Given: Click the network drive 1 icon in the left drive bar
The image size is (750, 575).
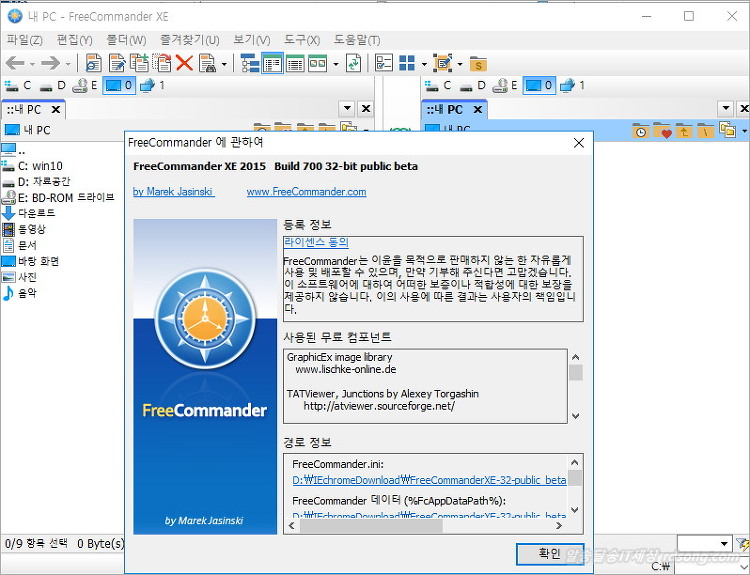Looking at the screenshot, I should click(x=152, y=86).
